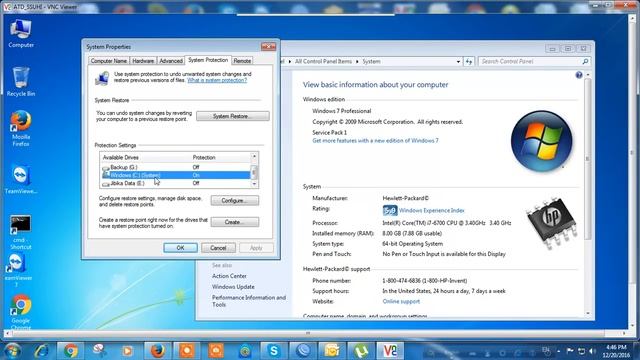Select the System Protection tab
640x360 pixels.
point(208,60)
